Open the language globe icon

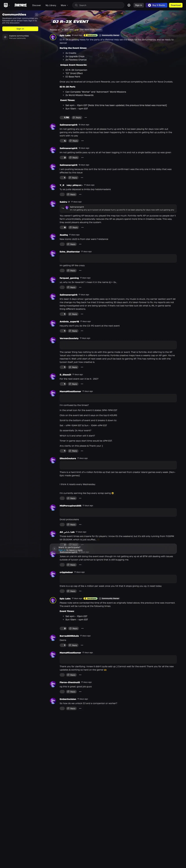point(129,5)
